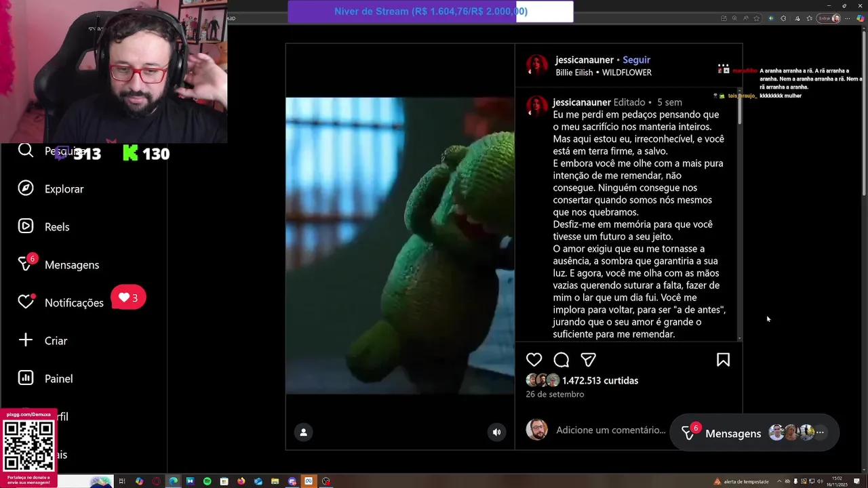
Task: Toggle the video sound speaker button
Action: point(497,432)
